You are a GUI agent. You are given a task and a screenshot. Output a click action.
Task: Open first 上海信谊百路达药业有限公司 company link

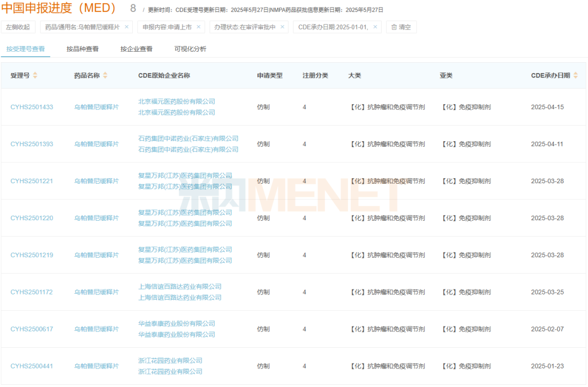[x=180, y=286]
